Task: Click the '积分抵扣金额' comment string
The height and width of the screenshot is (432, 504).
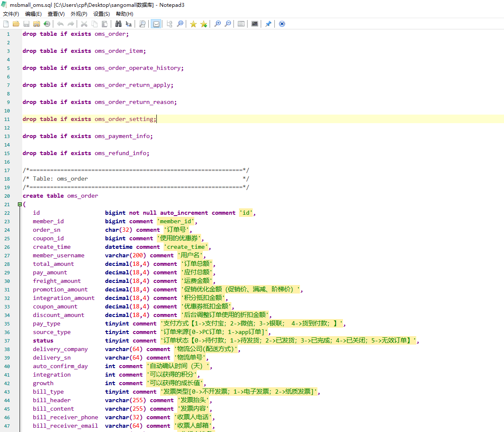Action: [x=204, y=298]
